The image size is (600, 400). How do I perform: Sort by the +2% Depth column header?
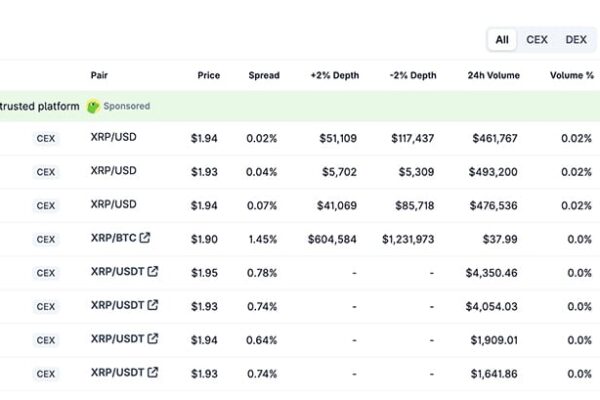pyautogui.click(x=333, y=75)
